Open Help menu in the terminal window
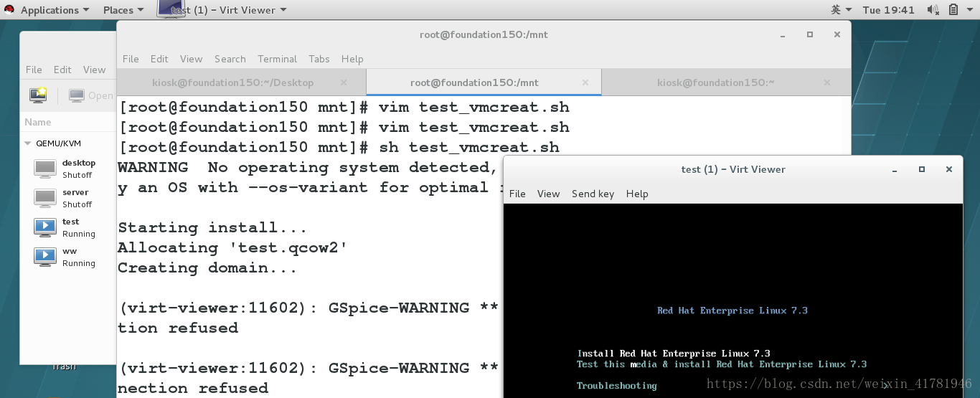 [x=352, y=59]
